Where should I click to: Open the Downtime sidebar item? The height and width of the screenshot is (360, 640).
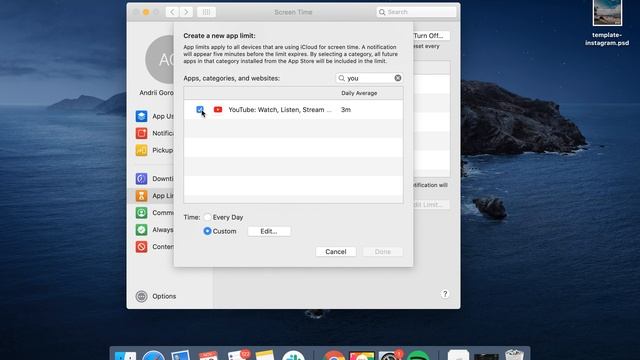point(154,178)
